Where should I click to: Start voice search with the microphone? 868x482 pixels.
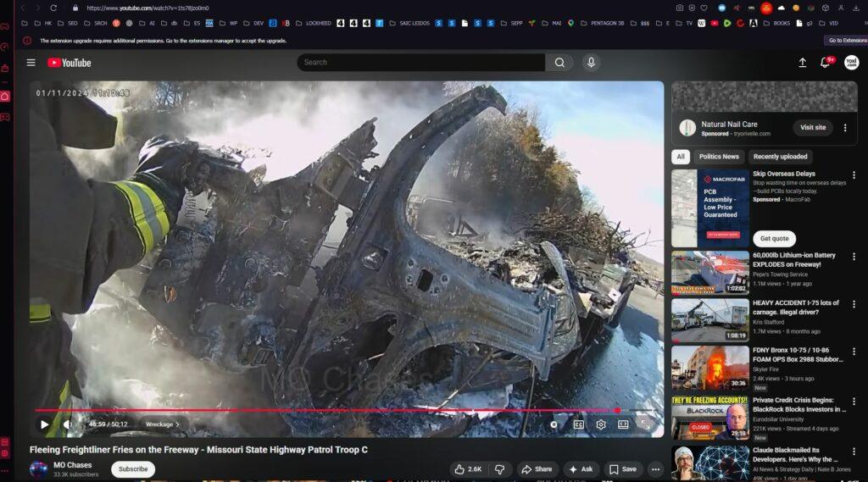[591, 63]
